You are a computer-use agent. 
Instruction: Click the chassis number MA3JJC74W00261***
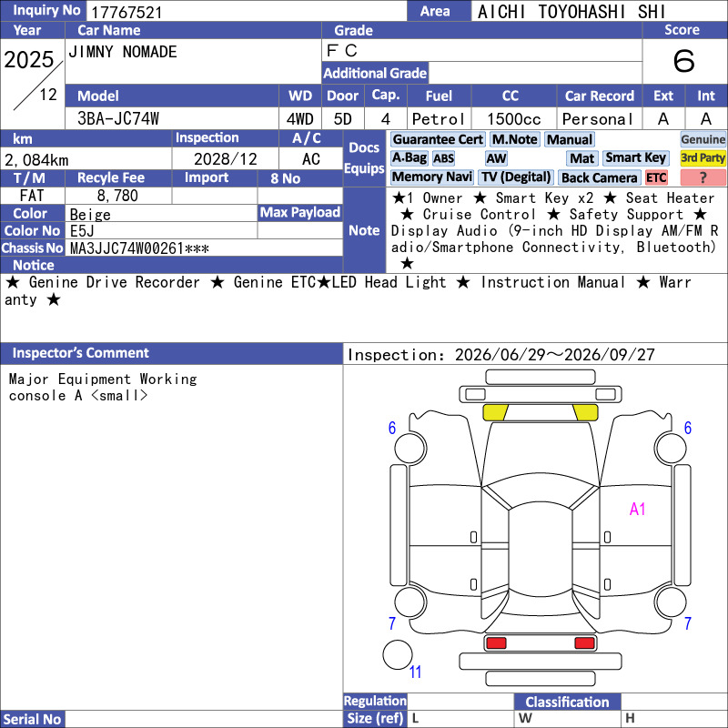point(139,248)
